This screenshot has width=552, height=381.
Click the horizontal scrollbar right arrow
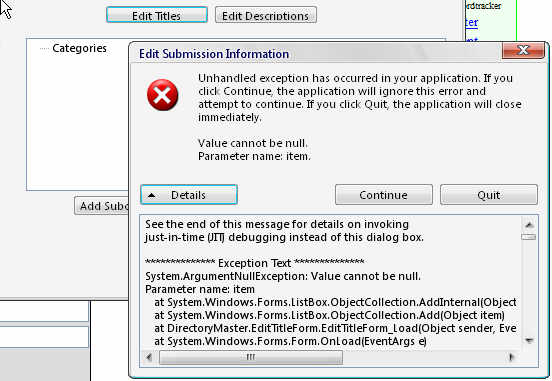511,357
